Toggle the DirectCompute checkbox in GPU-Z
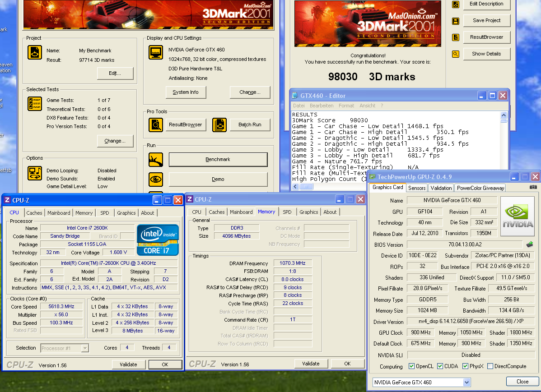This screenshot has height=392, width=541. tap(490, 366)
